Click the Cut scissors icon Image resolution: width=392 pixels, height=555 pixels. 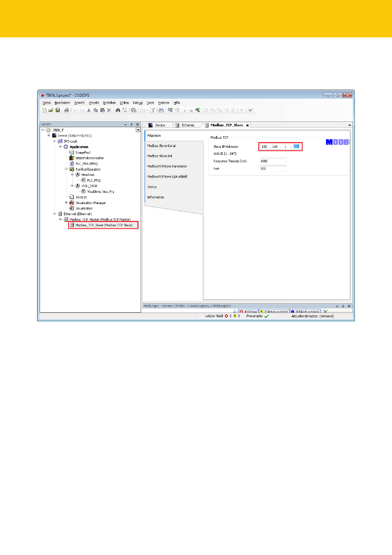89,110
